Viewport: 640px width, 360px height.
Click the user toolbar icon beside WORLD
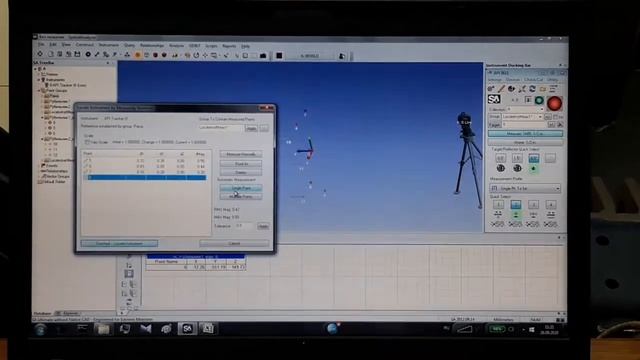coord(342,56)
